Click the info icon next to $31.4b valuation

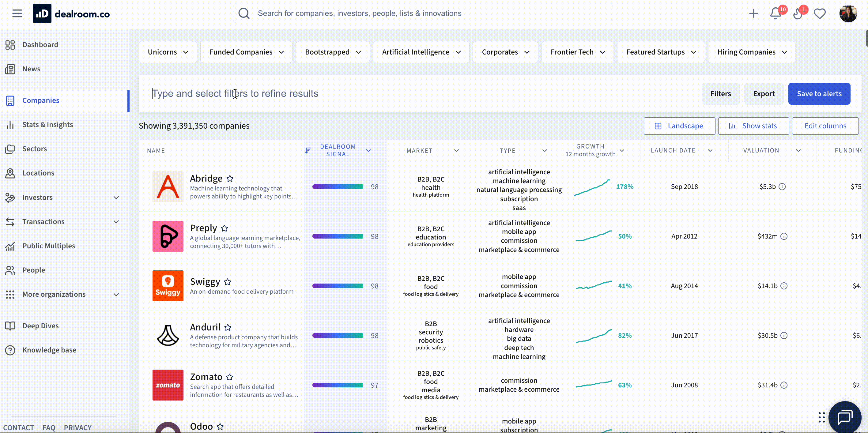click(784, 385)
